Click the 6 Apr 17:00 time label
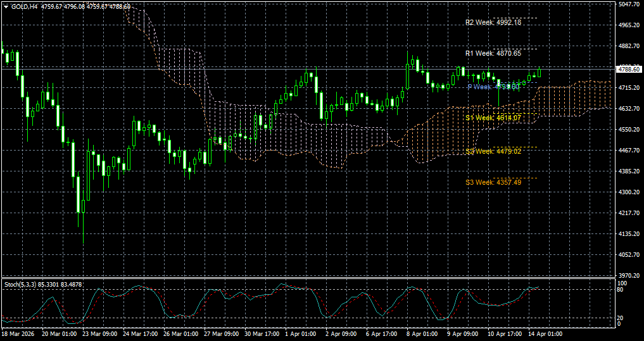 coord(382,334)
